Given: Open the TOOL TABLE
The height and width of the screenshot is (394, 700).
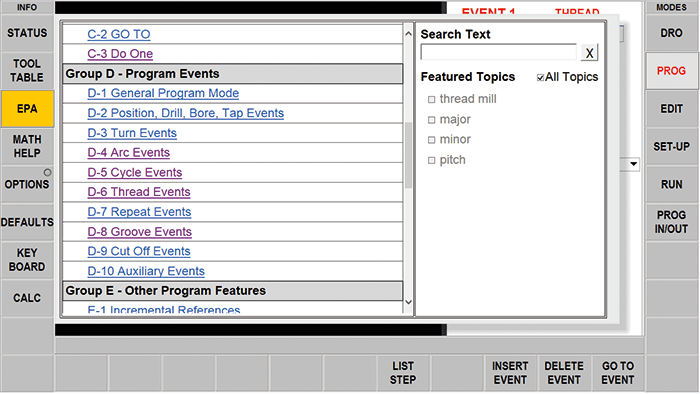Looking at the screenshot, I should point(27,71).
